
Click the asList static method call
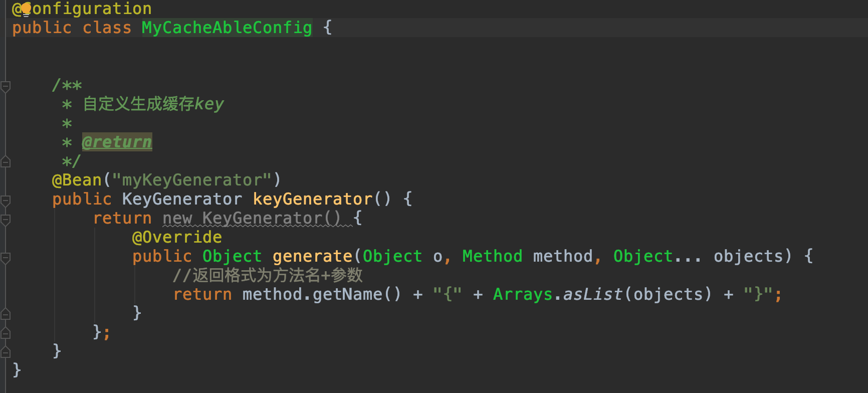(x=592, y=294)
